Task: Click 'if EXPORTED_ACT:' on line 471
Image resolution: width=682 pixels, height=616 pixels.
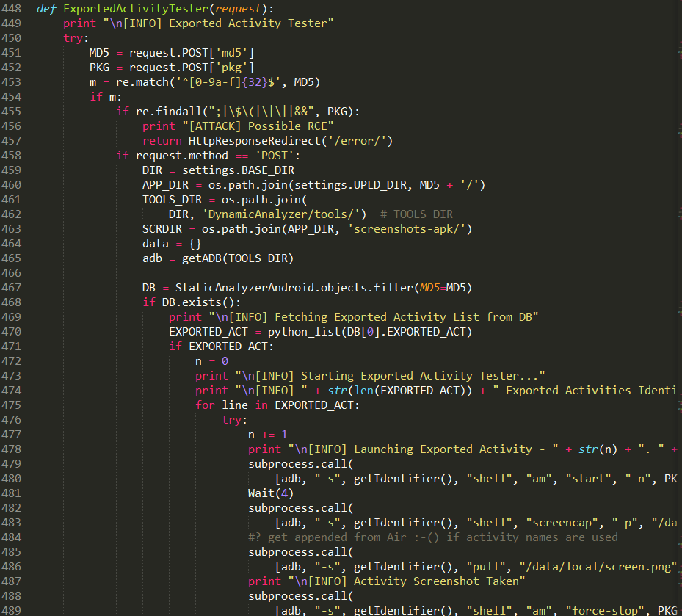Action: 222,347
